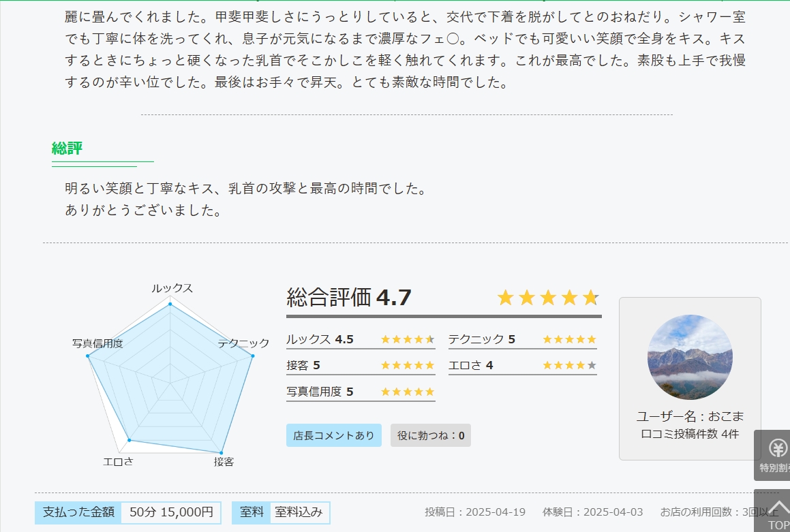The image size is (790, 532).
Task: Click the 接客 five-star rating
Action: (x=407, y=365)
